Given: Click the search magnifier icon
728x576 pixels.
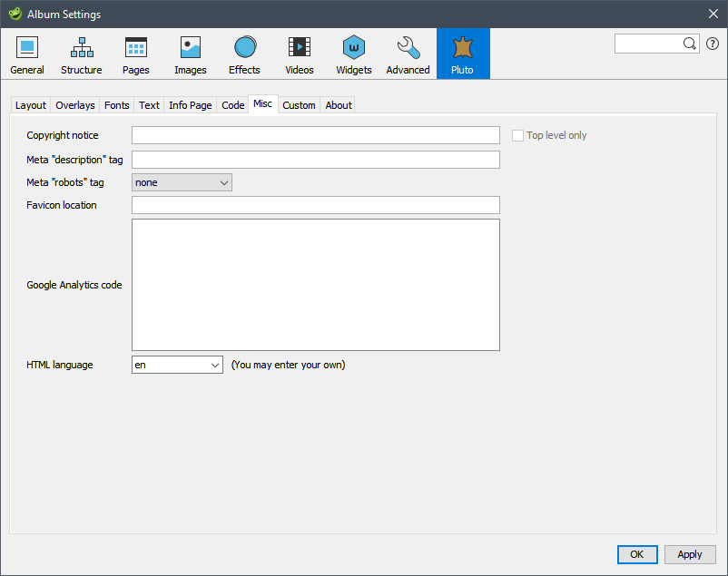Looking at the screenshot, I should tap(690, 44).
